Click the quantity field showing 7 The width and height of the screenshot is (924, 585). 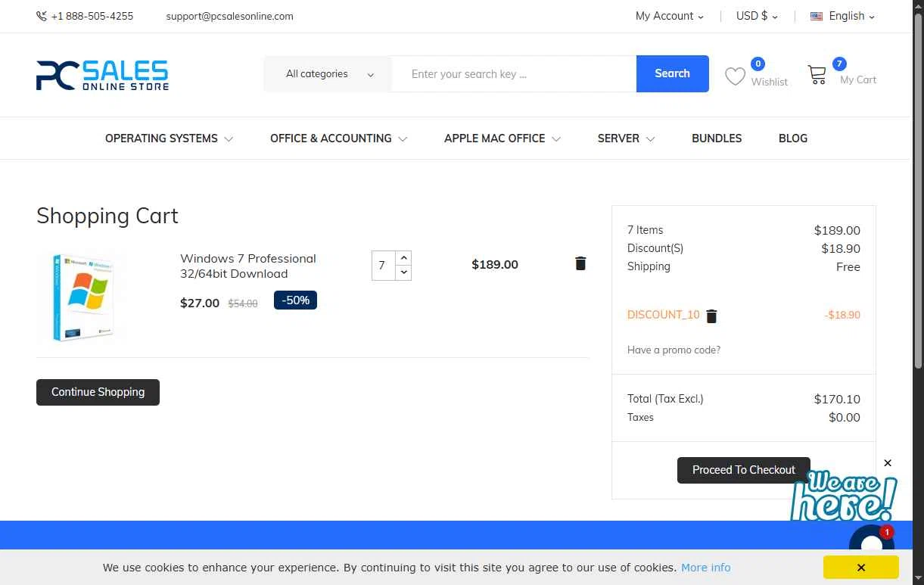pos(384,266)
